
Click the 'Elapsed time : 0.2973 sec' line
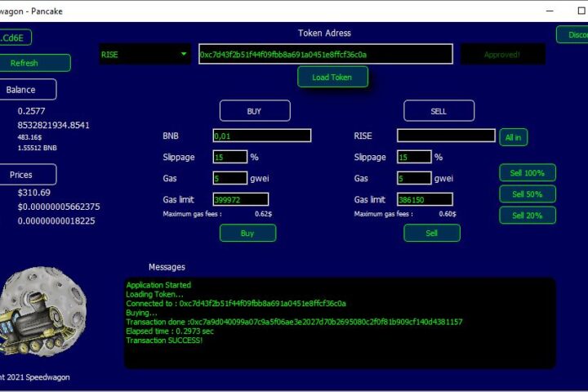click(170, 332)
